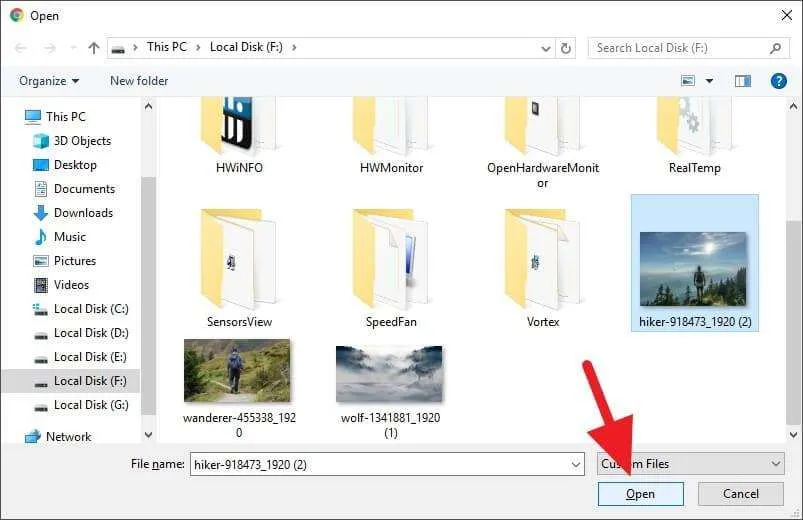Click the Up one level arrow icon
This screenshot has height=520, width=803.
pos(94,48)
